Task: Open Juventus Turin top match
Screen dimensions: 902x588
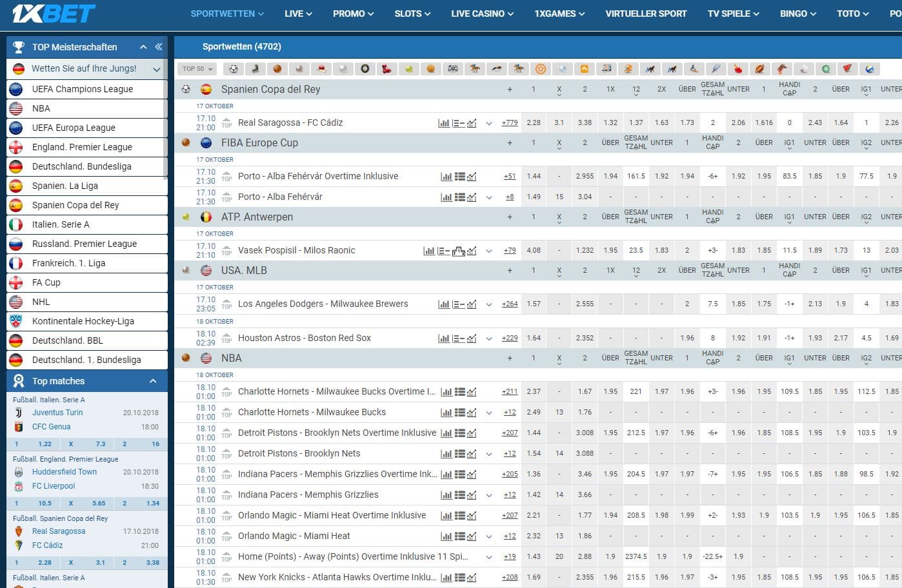Action: tap(57, 413)
